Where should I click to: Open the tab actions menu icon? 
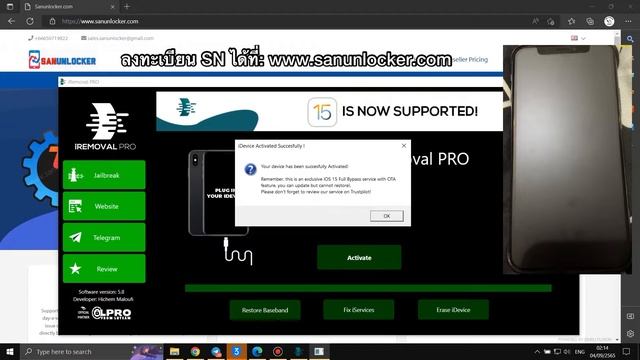pos(10,7)
